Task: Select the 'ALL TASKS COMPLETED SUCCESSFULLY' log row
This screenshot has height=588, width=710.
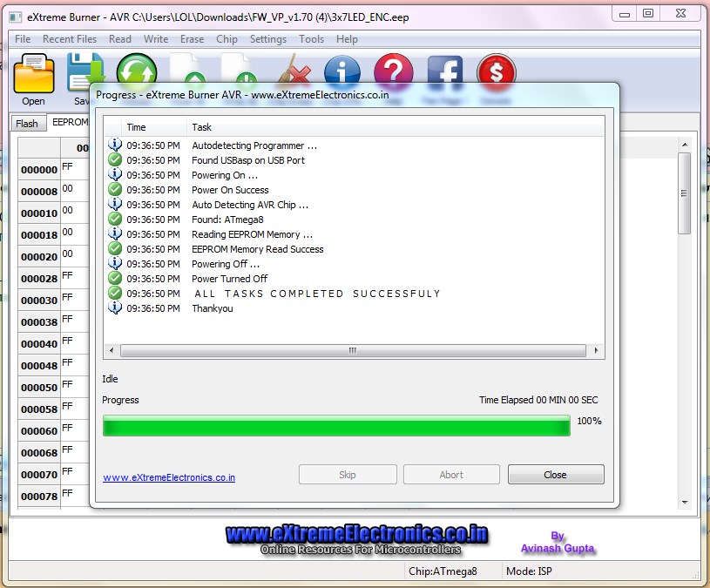Action: (317, 294)
